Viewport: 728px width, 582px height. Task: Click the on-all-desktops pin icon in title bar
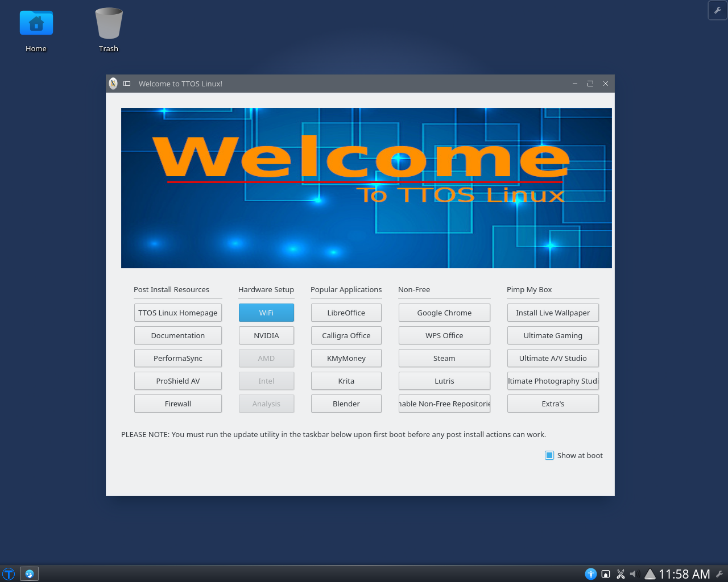pyautogui.click(x=127, y=84)
